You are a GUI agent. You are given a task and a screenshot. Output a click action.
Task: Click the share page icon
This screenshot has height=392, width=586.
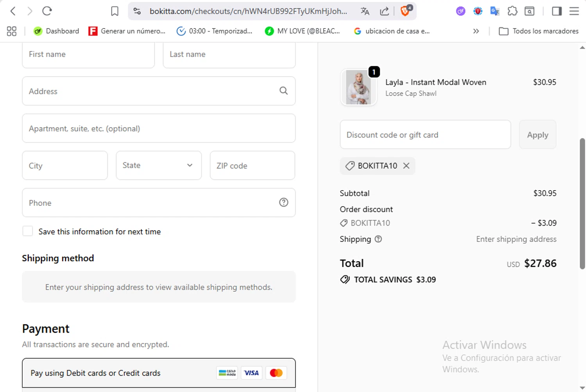[384, 11]
